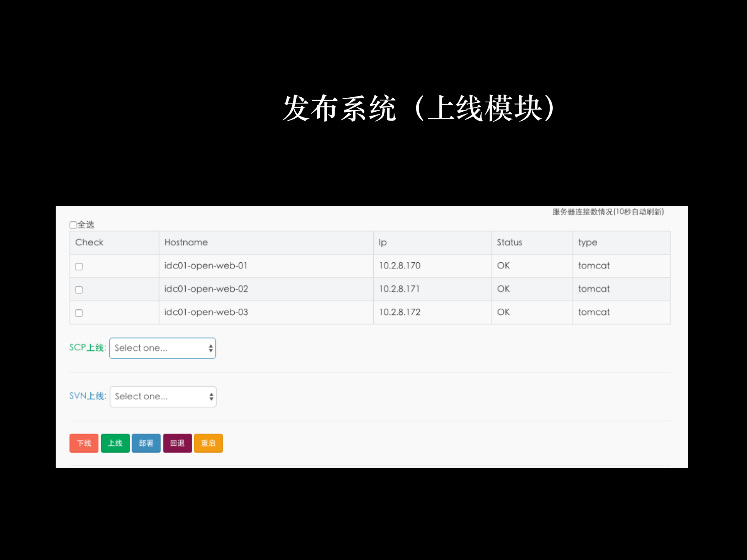
Task: Open the SCP上线 Select one dropdown
Action: (x=162, y=348)
